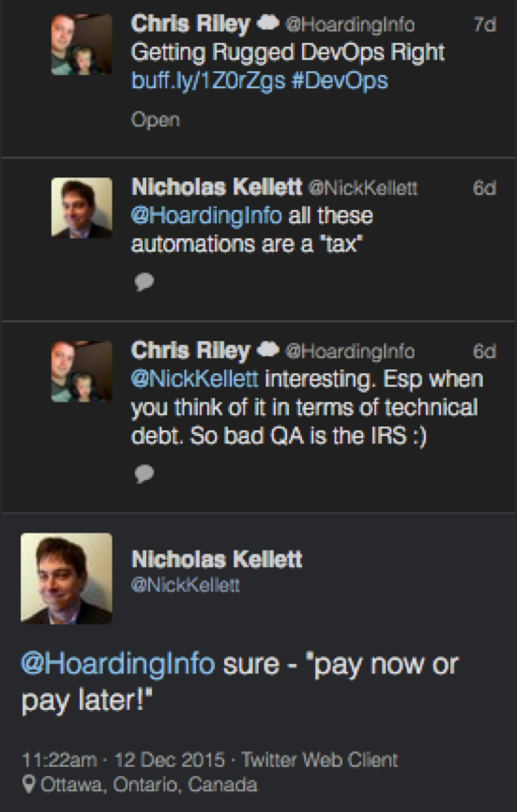Open the @HoardingInfo mention in Nicholas's reply

[x=206, y=215]
